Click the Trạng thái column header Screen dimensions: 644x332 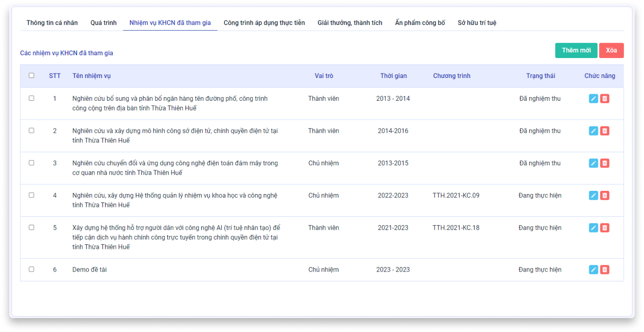pos(540,76)
